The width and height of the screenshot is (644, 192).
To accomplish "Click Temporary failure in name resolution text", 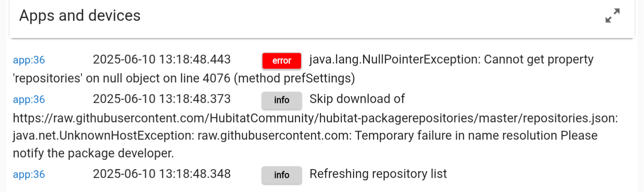I will point(456,136).
